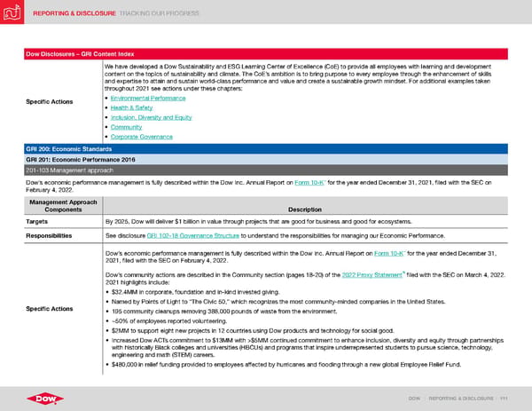Select the REPORTING & DISCLOSURE header tab
Image resolution: width=532 pixels, height=411 pixels.
74,13
